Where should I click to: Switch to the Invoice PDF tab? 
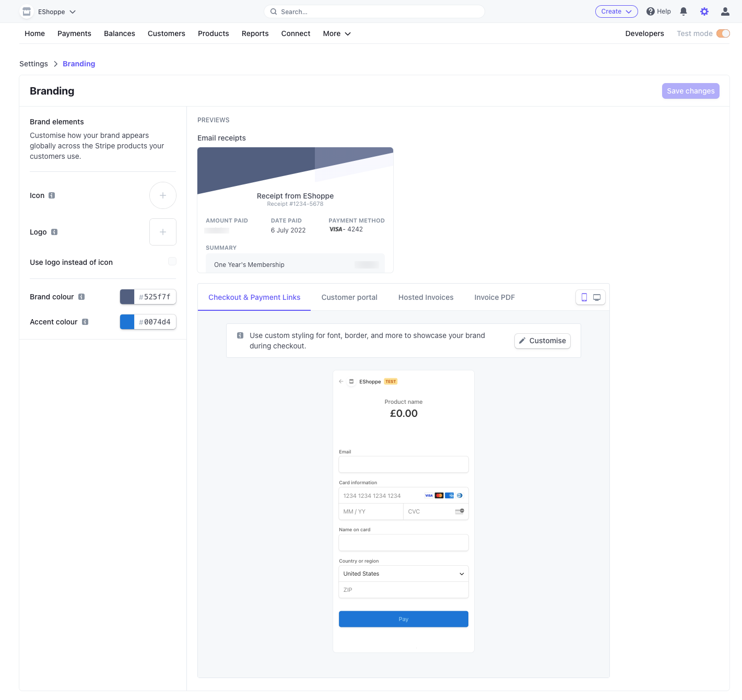coord(494,297)
